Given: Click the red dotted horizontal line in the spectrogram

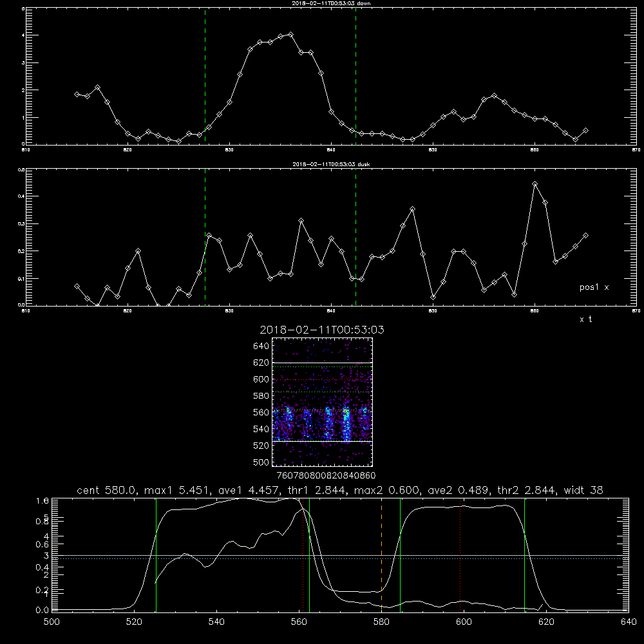Looking at the screenshot, I should click(323, 380).
